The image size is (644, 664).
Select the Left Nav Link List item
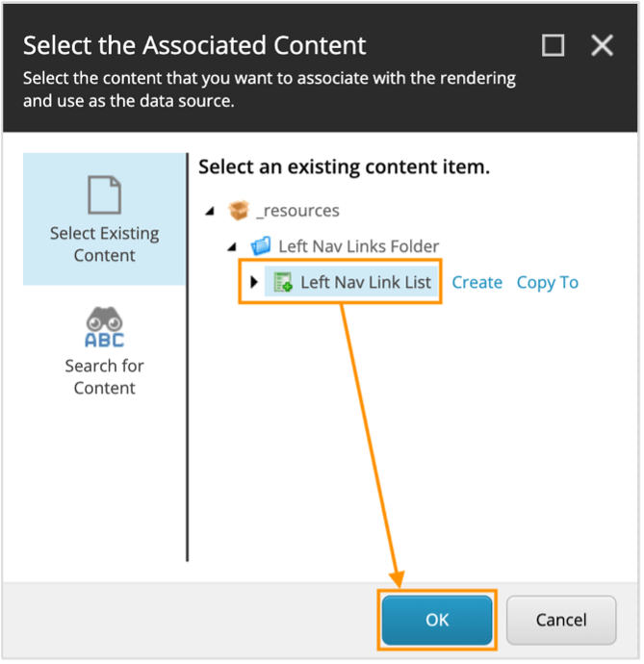click(365, 282)
